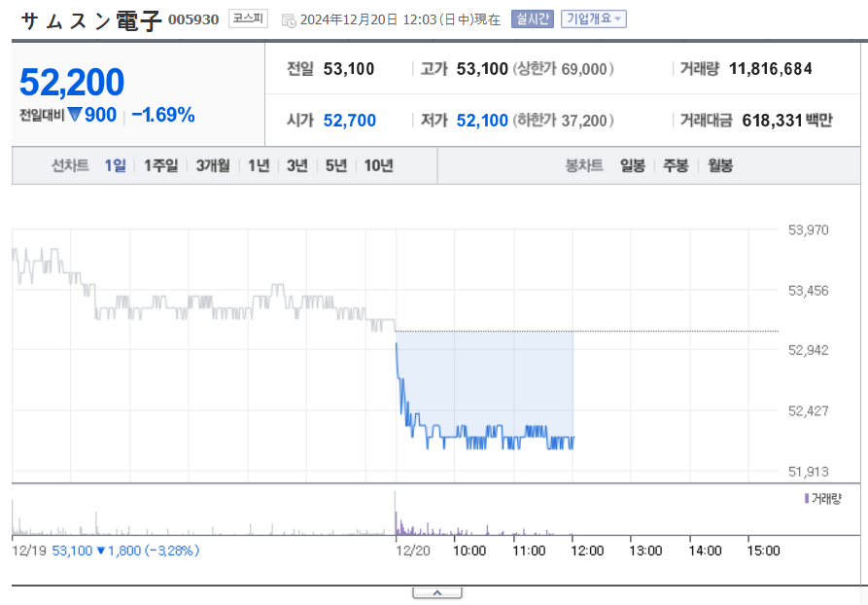The height and width of the screenshot is (605, 868).
Task: Open the 월봉 monthly candle chart
Action: coord(719,165)
